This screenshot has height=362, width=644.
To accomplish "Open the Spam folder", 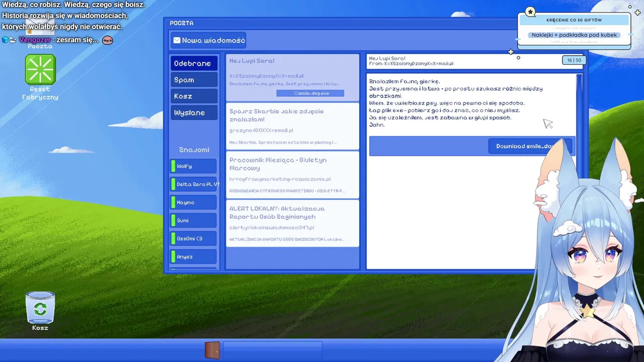I will coord(194,80).
